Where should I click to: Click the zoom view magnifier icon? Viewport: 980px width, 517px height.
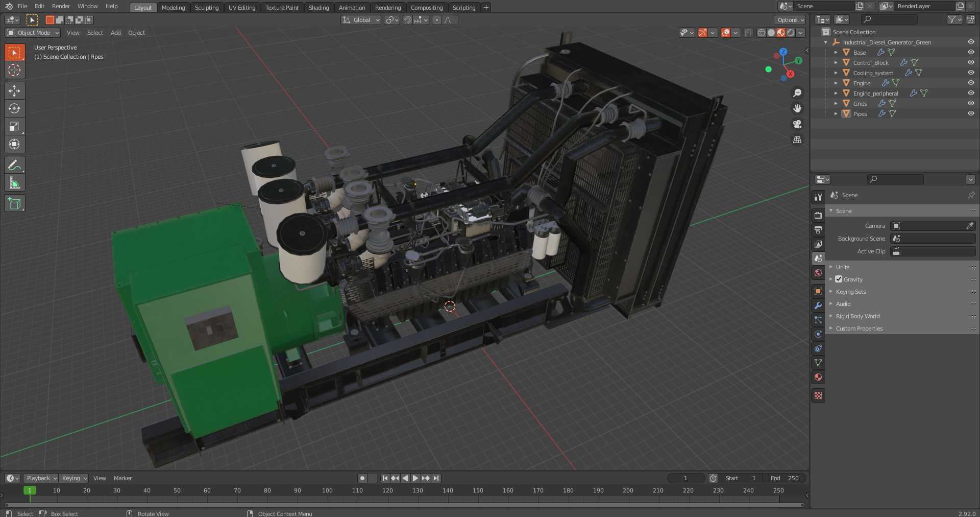click(797, 93)
